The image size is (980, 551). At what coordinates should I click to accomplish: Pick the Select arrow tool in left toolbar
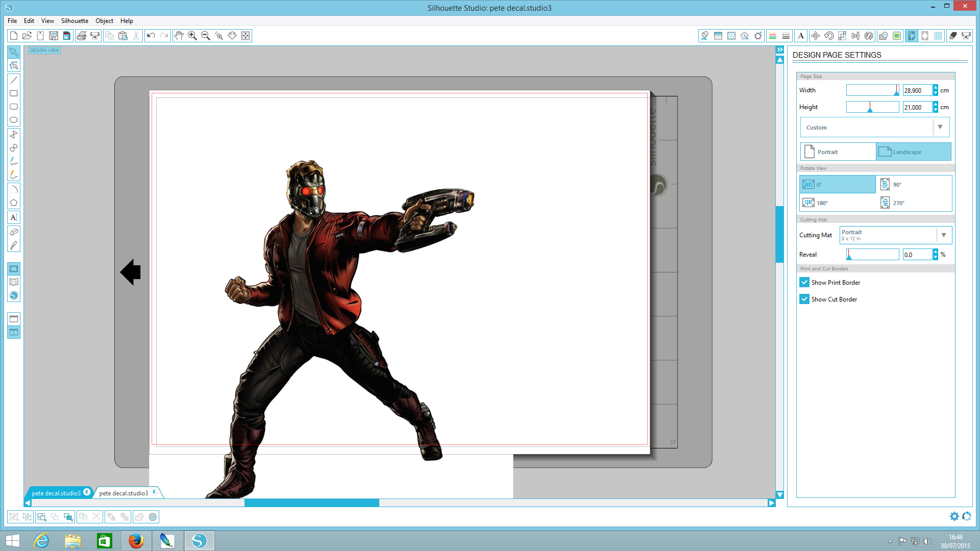click(x=14, y=52)
